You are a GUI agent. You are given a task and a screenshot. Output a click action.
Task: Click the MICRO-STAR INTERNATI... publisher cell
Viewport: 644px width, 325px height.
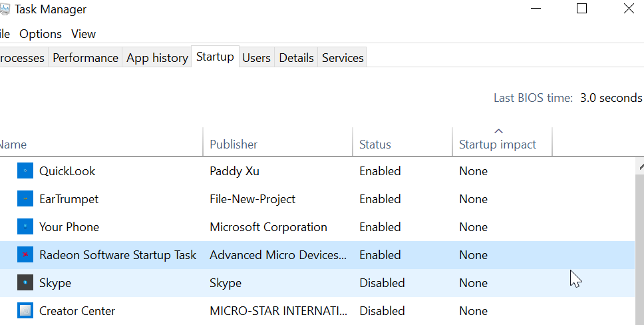click(278, 310)
